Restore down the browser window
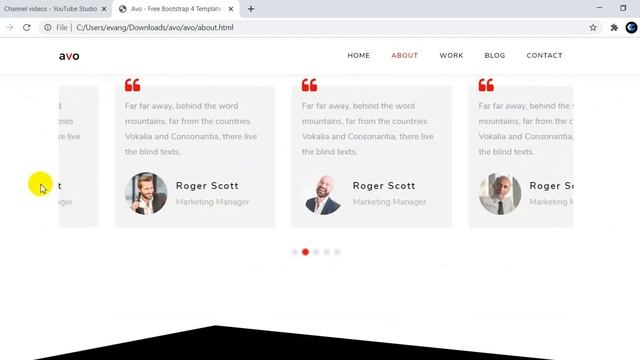640x360 pixels. [623, 8]
